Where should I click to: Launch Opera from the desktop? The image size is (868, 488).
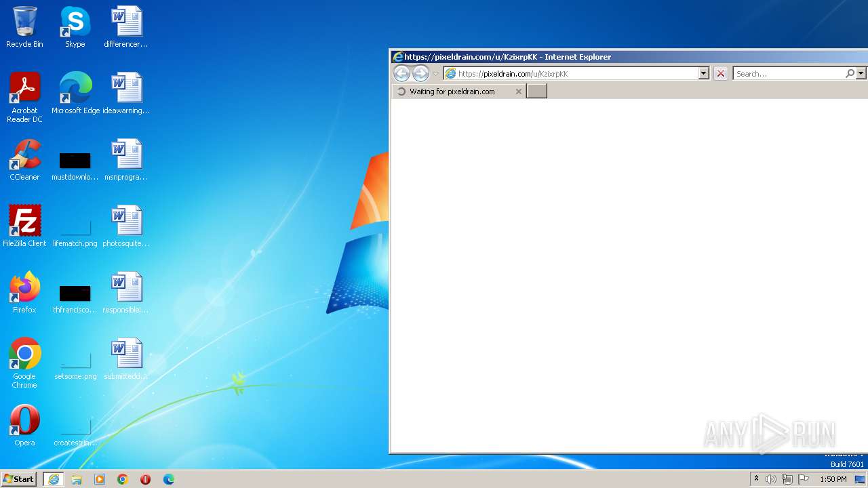pos(24,426)
